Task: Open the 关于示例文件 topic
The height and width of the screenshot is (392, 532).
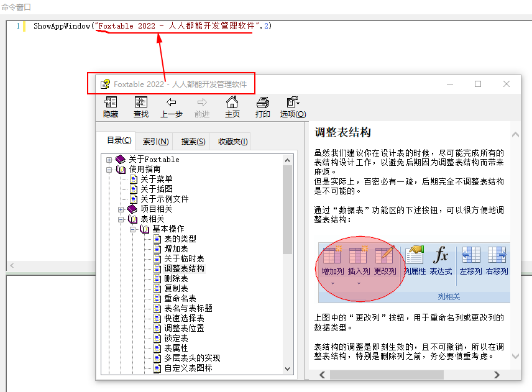Action: click(165, 199)
